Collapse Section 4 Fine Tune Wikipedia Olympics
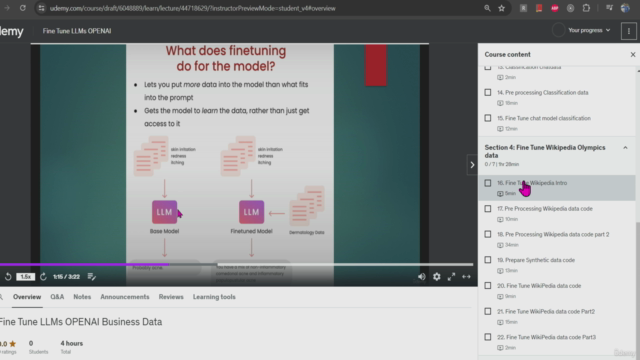Screen dimensions: 640x360 pyautogui.click(x=625, y=148)
